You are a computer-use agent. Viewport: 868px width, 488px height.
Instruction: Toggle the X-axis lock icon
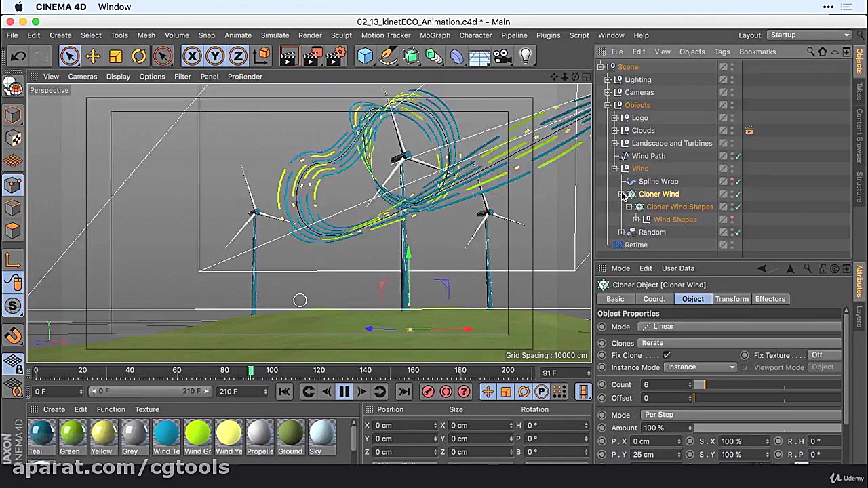(x=192, y=56)
